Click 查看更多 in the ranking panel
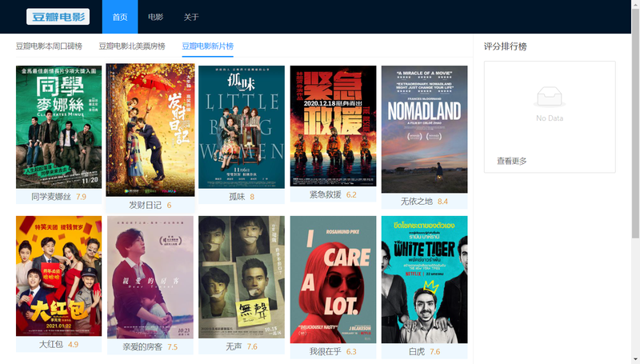The height and width of the screenshot is (364, 640). pos(512,161)
